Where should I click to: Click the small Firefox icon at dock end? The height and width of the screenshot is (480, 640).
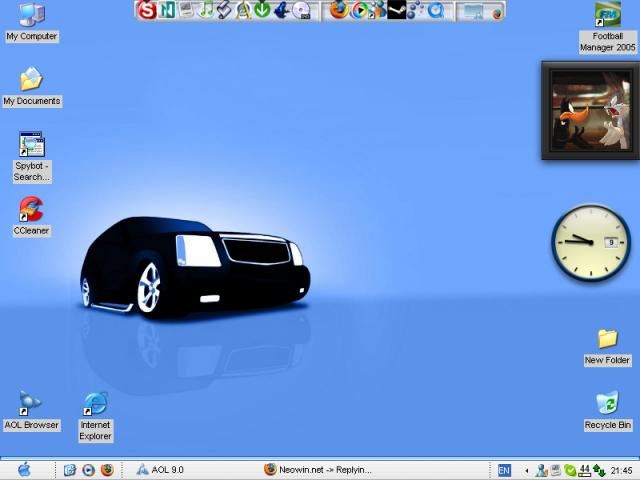pyautogui.click(x=497, y=13)
